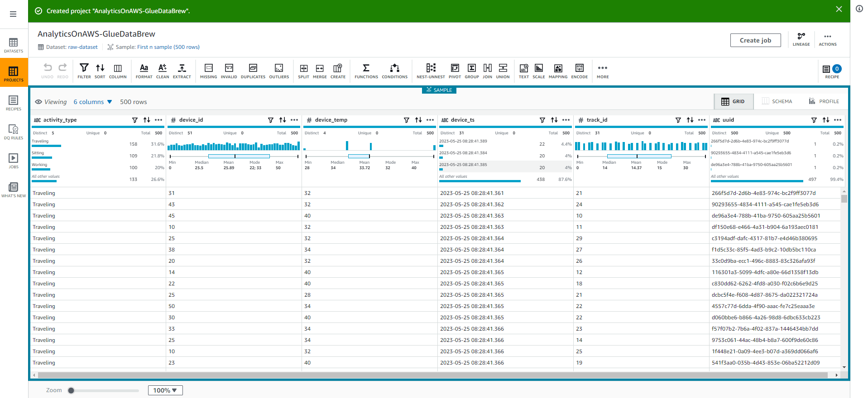Viewport: 868px width, 398px height.
Task: Open the Filter tool in toolbar
Action: [84, 71]
